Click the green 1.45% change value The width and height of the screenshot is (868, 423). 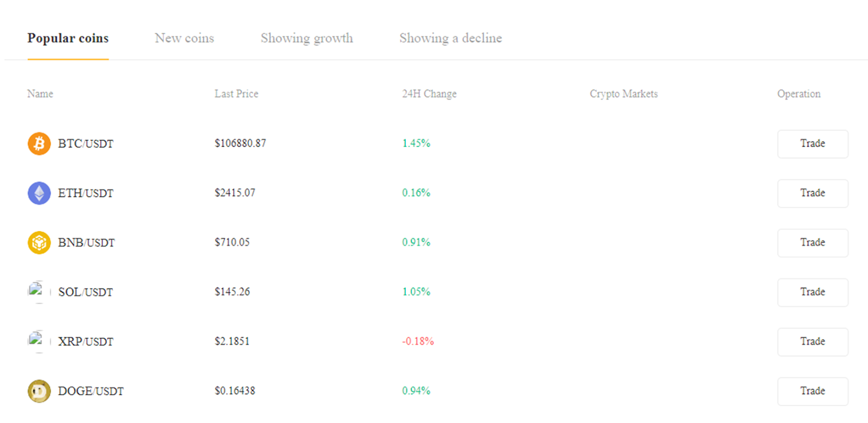pos(416,143)
